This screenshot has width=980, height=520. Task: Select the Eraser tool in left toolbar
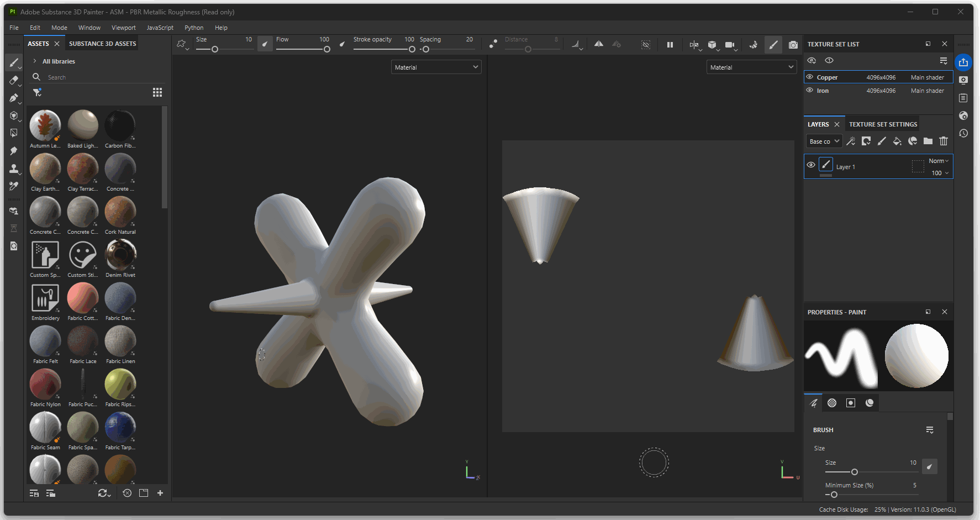[x=14, y=80]
